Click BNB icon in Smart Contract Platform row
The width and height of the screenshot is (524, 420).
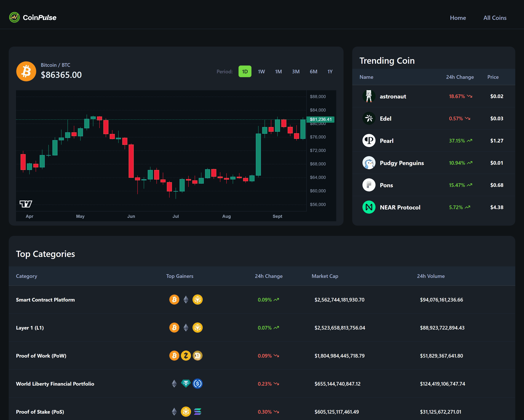[198, 300]
